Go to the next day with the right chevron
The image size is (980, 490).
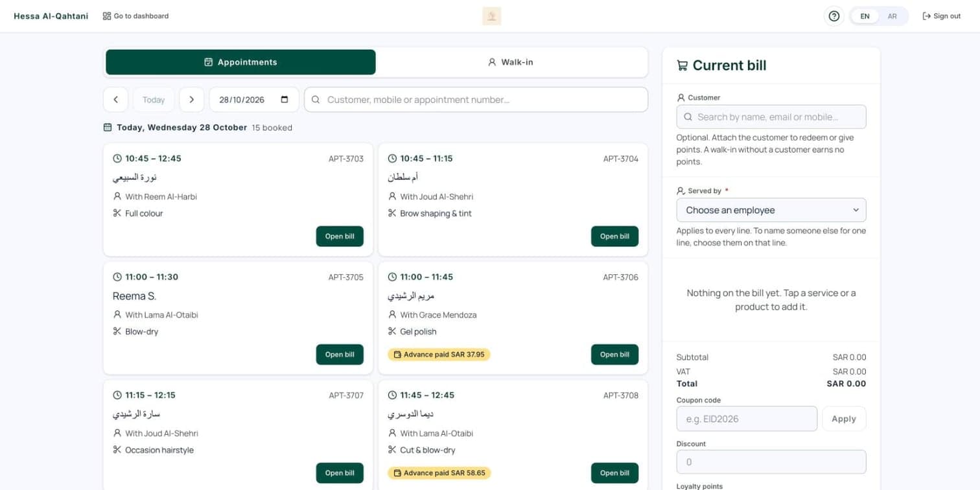[x=191, y=100]
